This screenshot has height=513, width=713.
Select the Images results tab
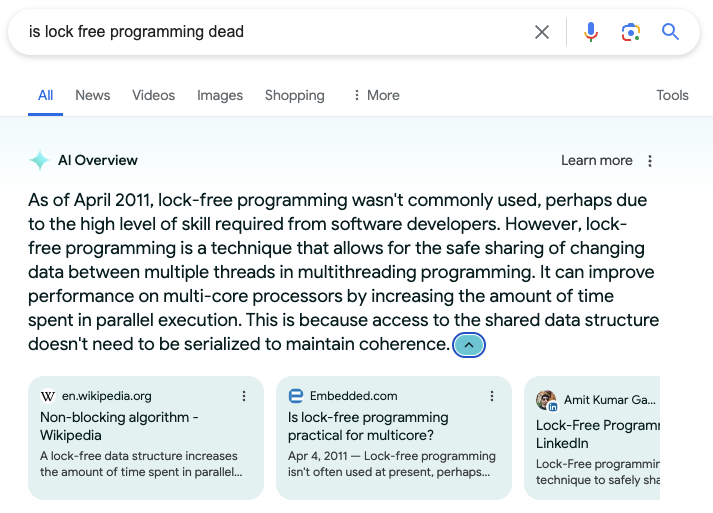[x=220, y=95]
